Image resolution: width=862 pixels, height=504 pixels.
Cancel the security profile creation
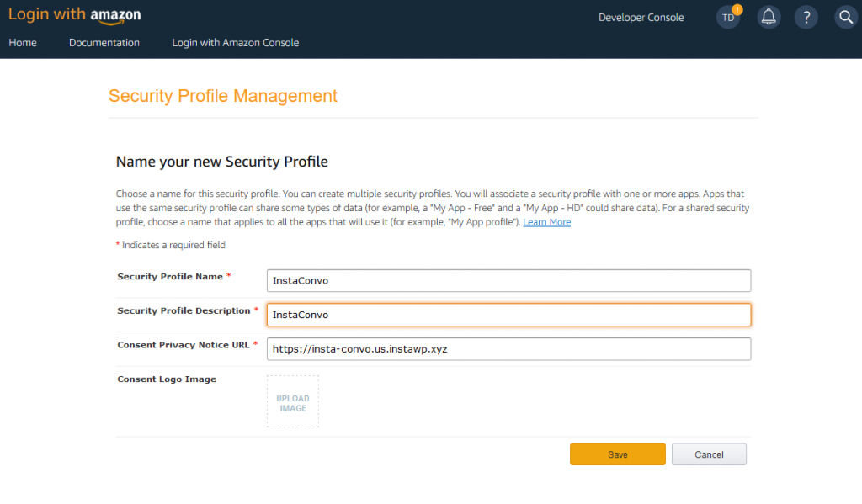709,454
